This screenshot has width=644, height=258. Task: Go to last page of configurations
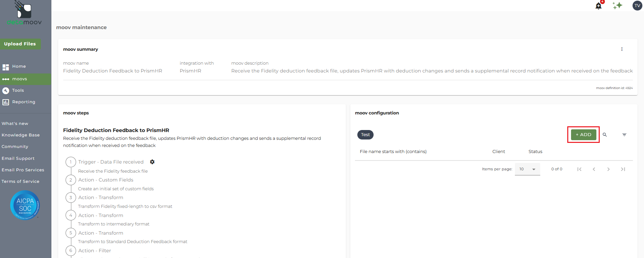pos(623,169)
